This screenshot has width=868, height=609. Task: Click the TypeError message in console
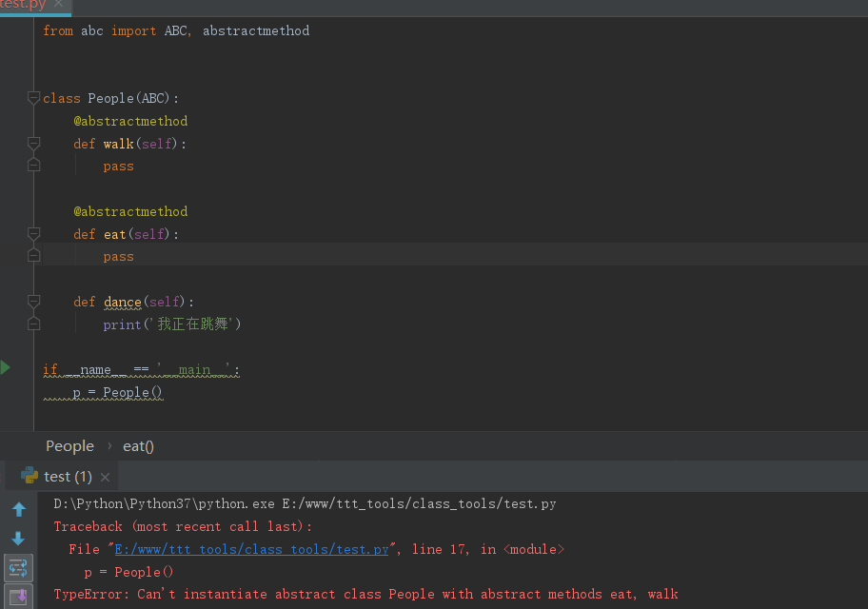click(x=365, y=594)
